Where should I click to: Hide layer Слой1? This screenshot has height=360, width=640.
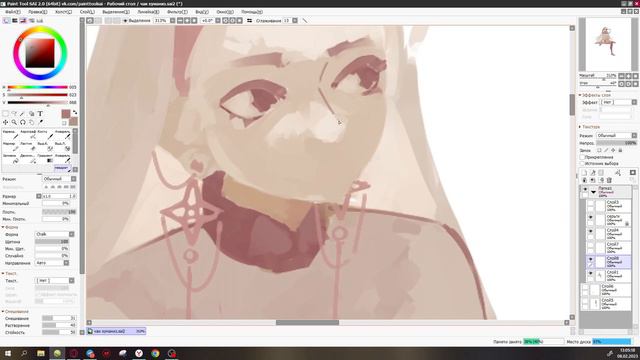pyautogui.click(x=590, y=273)
